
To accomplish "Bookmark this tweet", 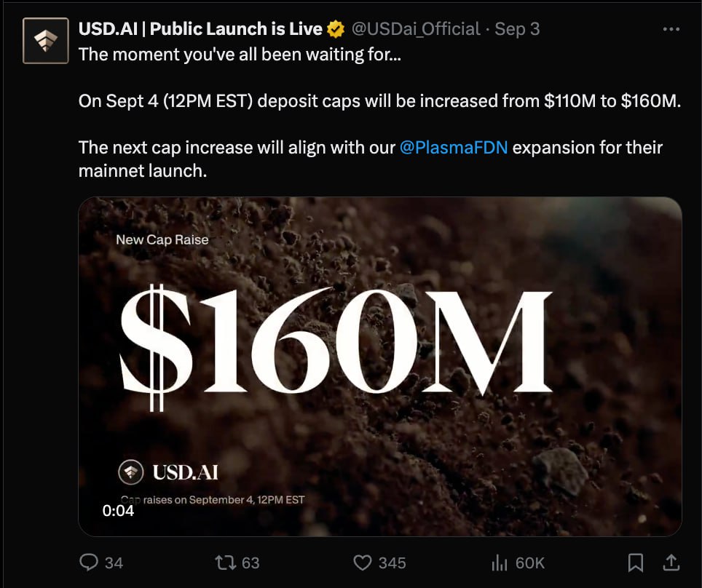I will [x=636, y=563].
